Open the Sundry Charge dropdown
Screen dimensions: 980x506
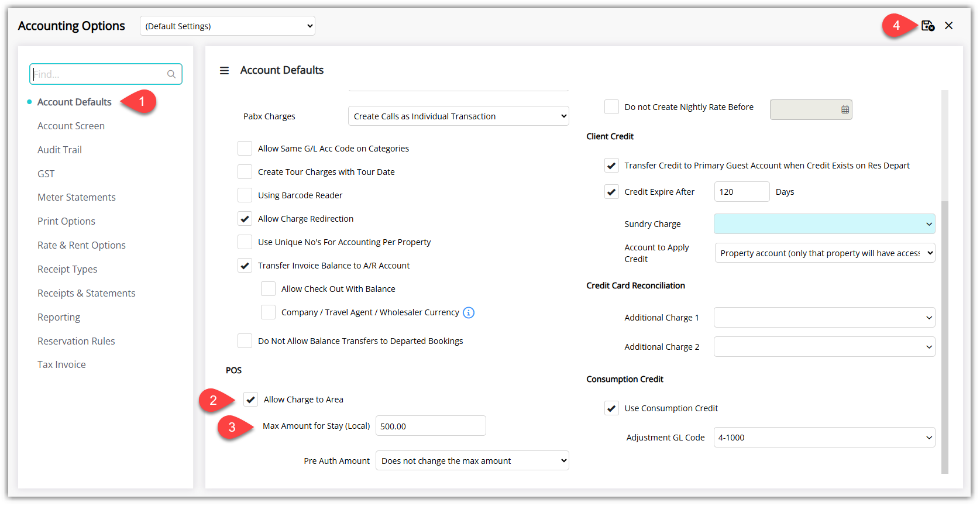(824, 224)
